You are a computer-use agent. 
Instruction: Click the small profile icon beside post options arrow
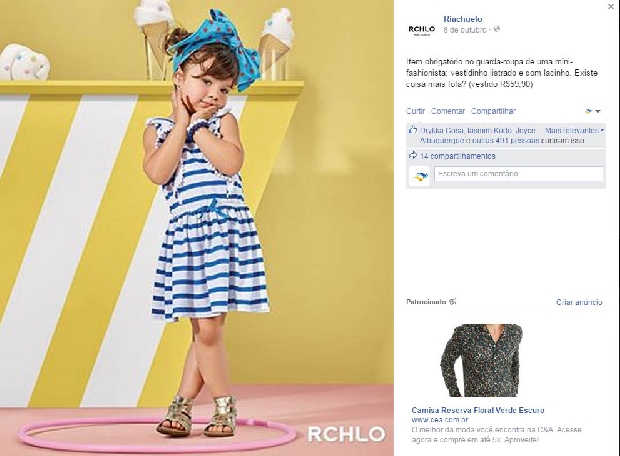(588, 112)
